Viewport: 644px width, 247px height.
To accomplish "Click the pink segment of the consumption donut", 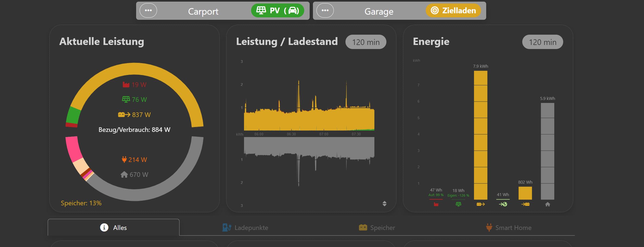I will (73, 149).
